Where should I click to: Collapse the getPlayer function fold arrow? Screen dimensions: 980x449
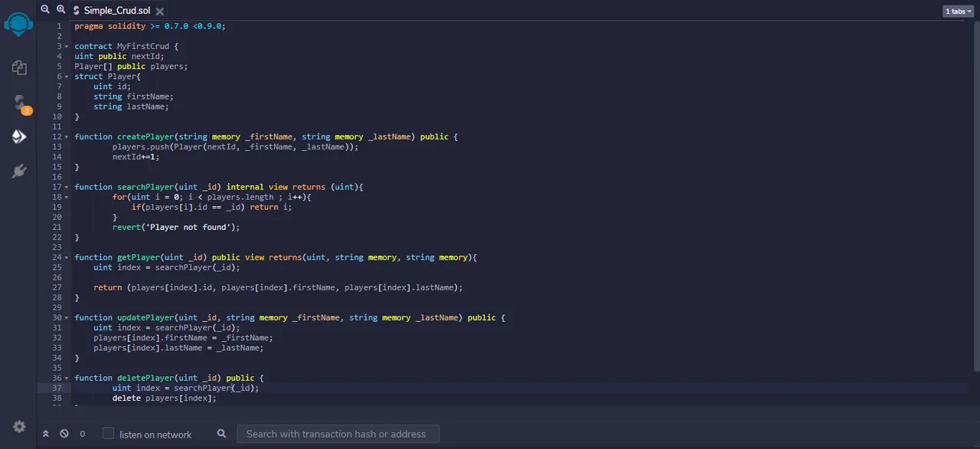point(67,257)
